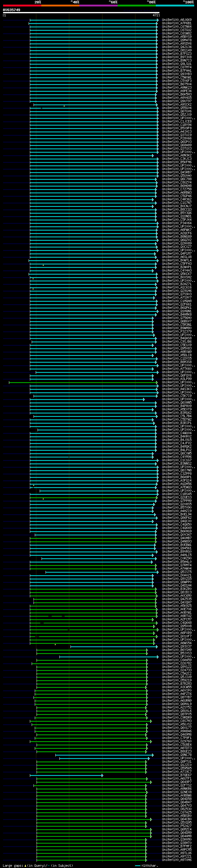Click the purple ~60% identity scale segment
The image size is (197, 868).
(98, 6)
